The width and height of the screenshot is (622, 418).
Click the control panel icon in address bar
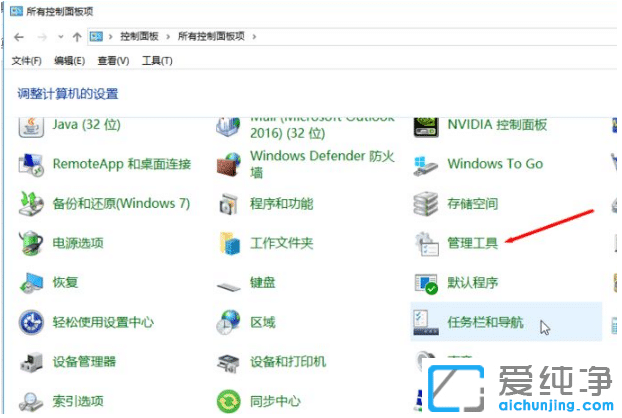pyautogui.click(x=96, y=37)
